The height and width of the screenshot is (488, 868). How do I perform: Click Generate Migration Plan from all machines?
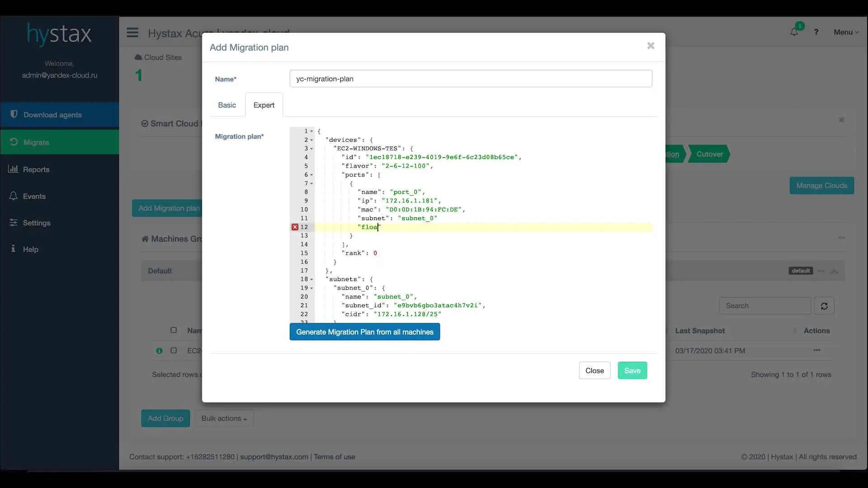(364, 332)
